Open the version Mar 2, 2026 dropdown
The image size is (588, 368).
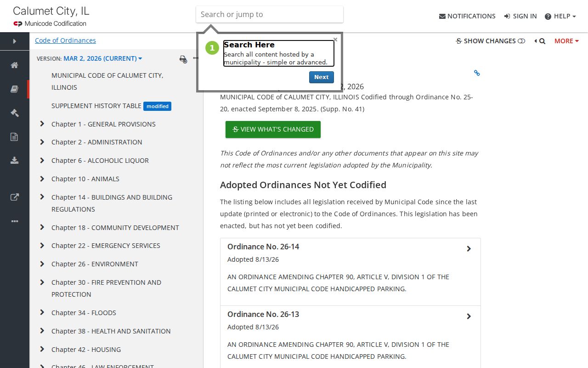[x=102, y=58]
